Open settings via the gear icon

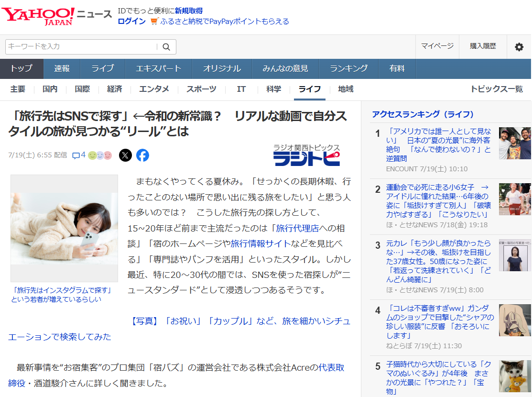(519, 47)
